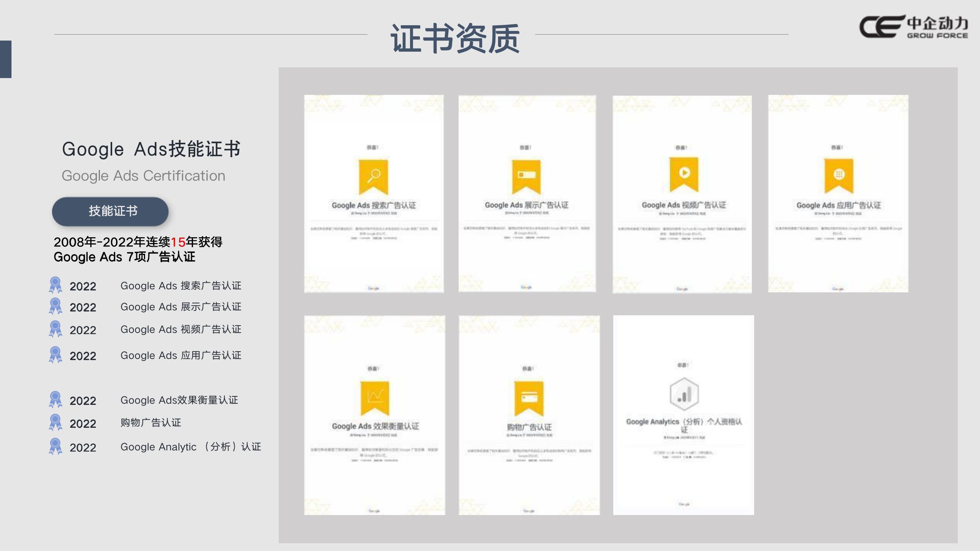Click the year 2022 beside 搜索广告认证
Image resolution: width=980 pixels, height=551 pixels.
83,286
